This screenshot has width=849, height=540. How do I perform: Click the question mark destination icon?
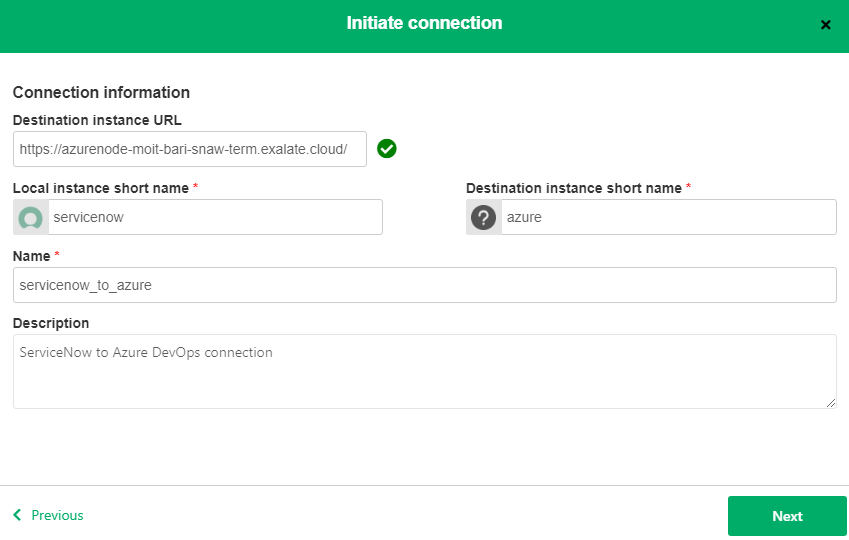click(x=484, y=217)
